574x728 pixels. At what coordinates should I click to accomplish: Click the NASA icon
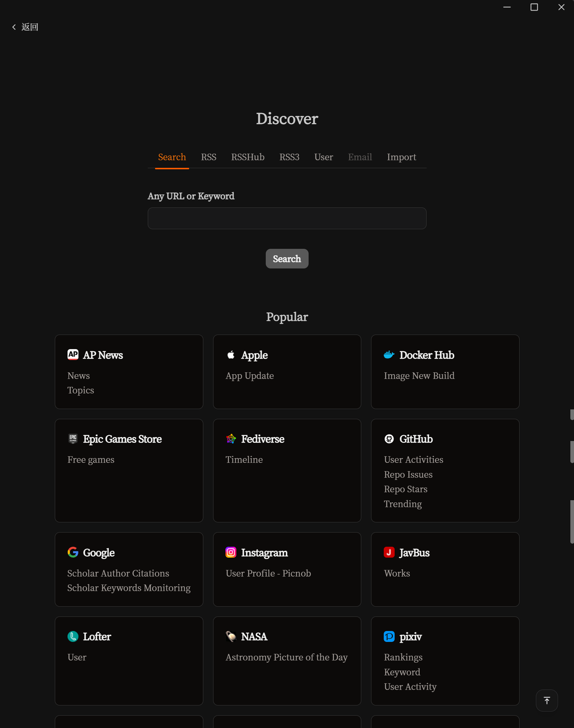point(231,636)
